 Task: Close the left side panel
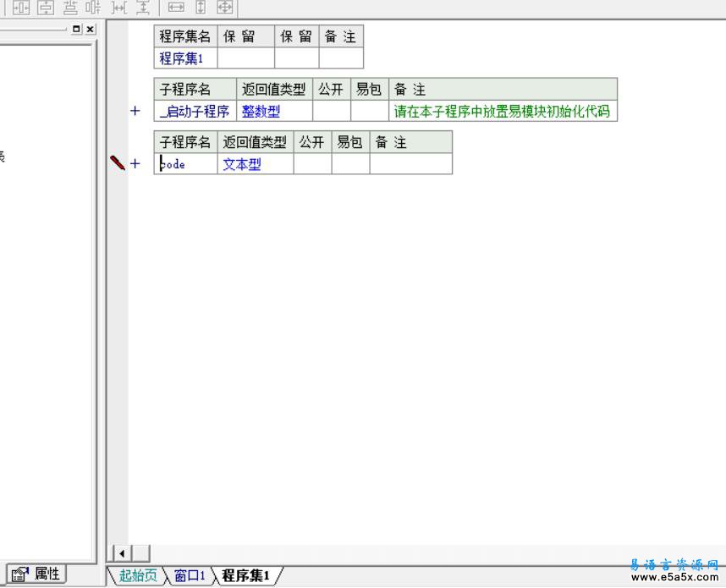click(x=90, y=29)
